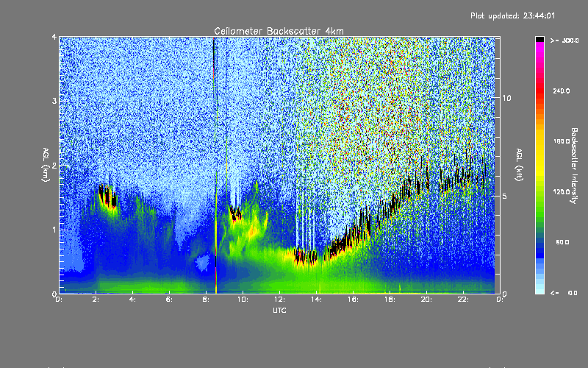This screenshot has height=368, width=588.
Task: Click the "180.0" colorbar value
Action: point(562,141)
